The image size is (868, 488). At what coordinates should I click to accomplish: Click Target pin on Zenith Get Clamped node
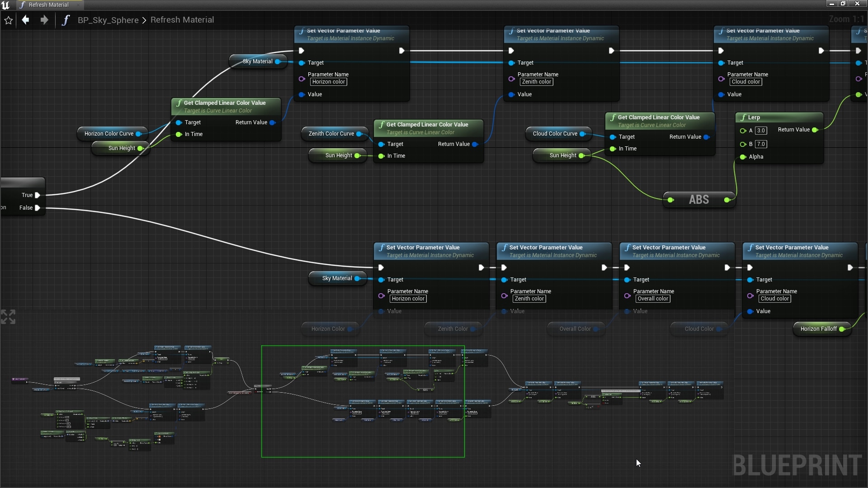381,144
